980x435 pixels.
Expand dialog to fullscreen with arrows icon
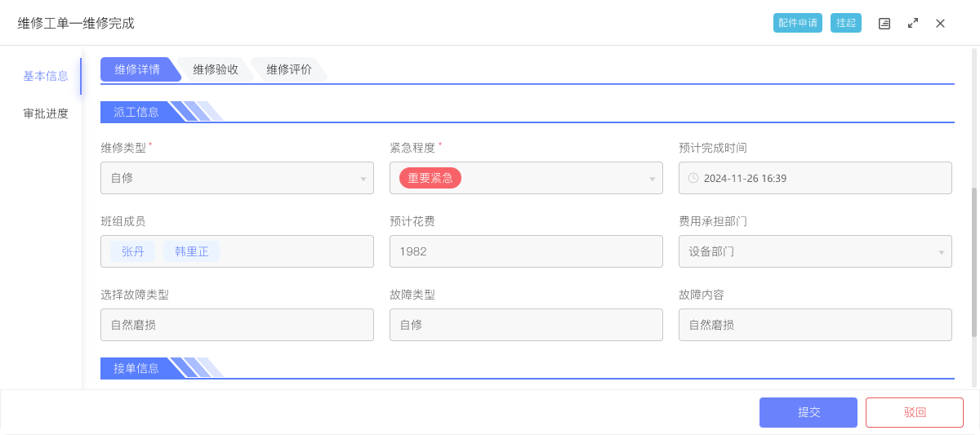pos(913,24)
